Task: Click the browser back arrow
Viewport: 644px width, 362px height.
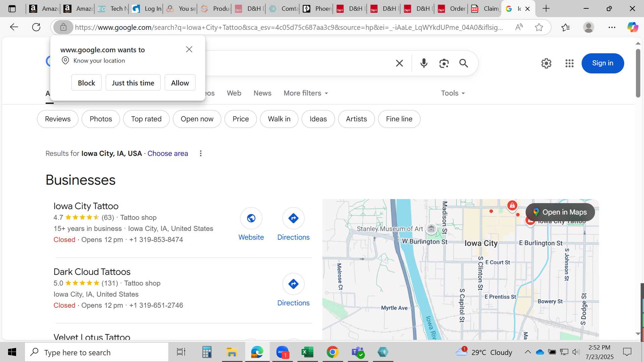Action: click(14, 27)
